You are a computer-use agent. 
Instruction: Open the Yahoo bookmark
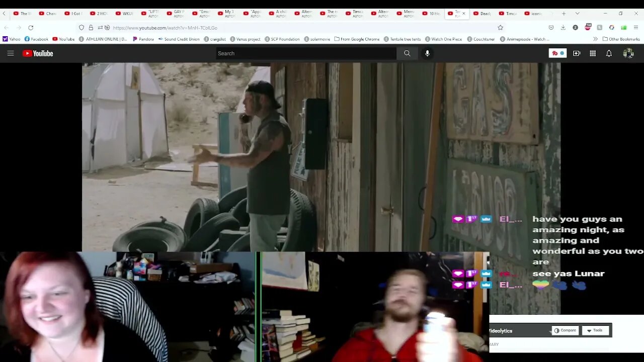point(12,39)
